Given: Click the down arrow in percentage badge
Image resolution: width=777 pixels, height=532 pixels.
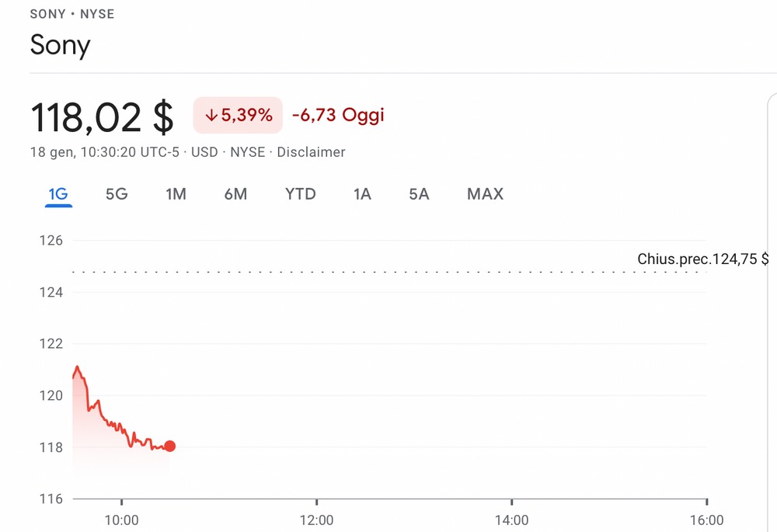Looking at the screenshot, I should [x=211, y=116].
